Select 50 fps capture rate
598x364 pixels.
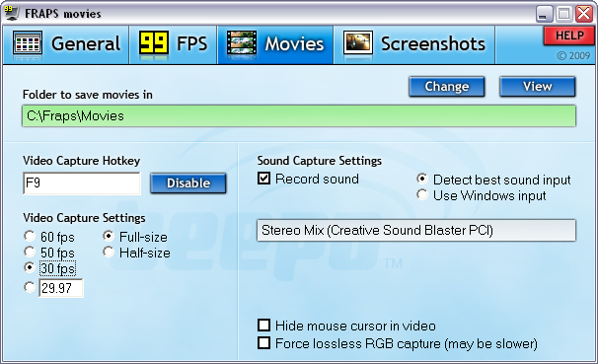(x=30, y=252)
